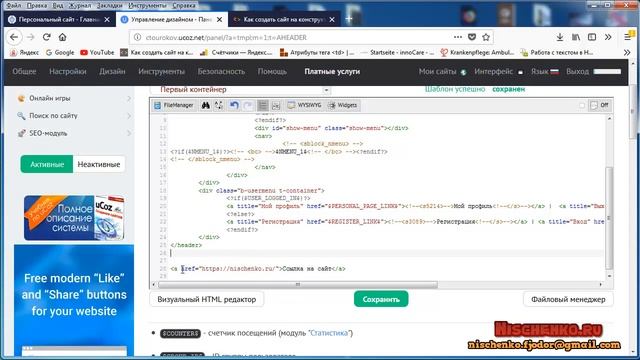Toggle line numbers icon in editor toolbar
This screenshot has width=640, height=360.
pyautogui.click(x=263, y=105)
